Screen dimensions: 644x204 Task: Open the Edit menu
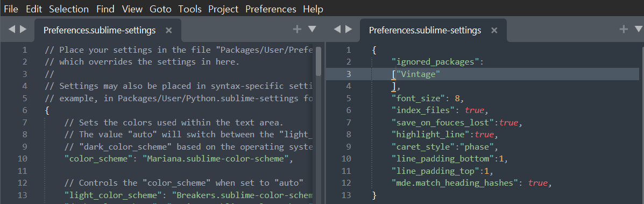pyautogui.click(x=34, y=9)
